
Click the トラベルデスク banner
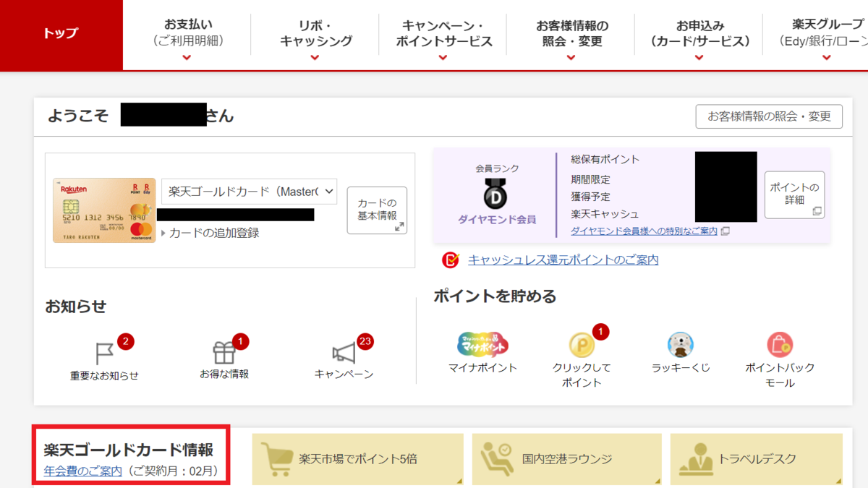757,459
